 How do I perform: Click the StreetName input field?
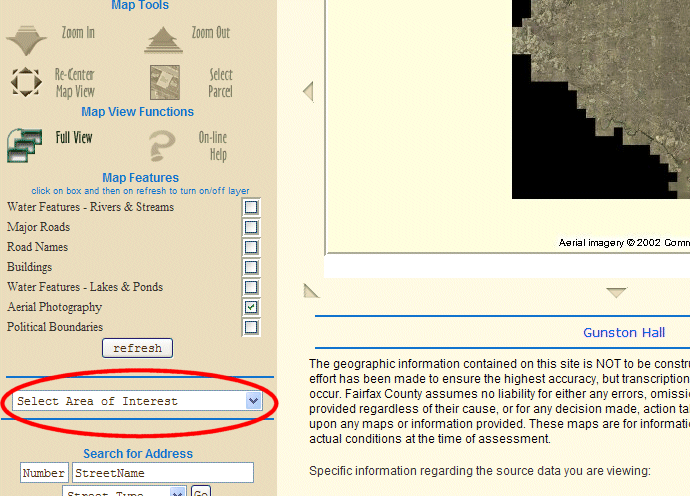(x=163, y=473)
